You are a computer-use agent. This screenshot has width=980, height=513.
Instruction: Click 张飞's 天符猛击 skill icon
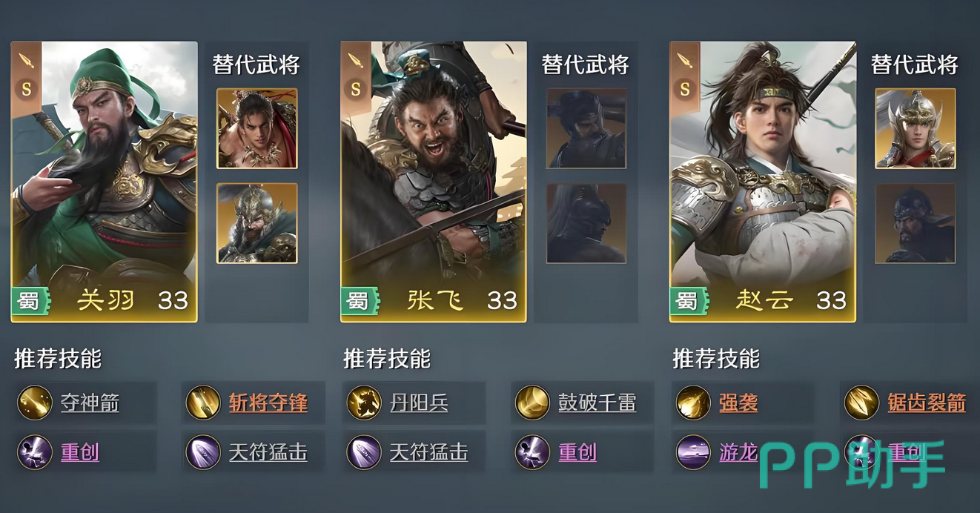click(364, 452)
